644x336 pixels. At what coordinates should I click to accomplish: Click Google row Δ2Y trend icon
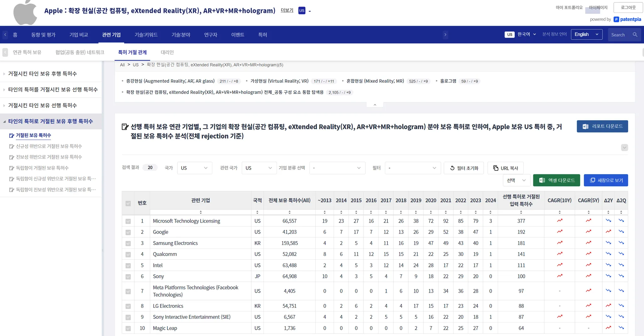coord(608,232)
